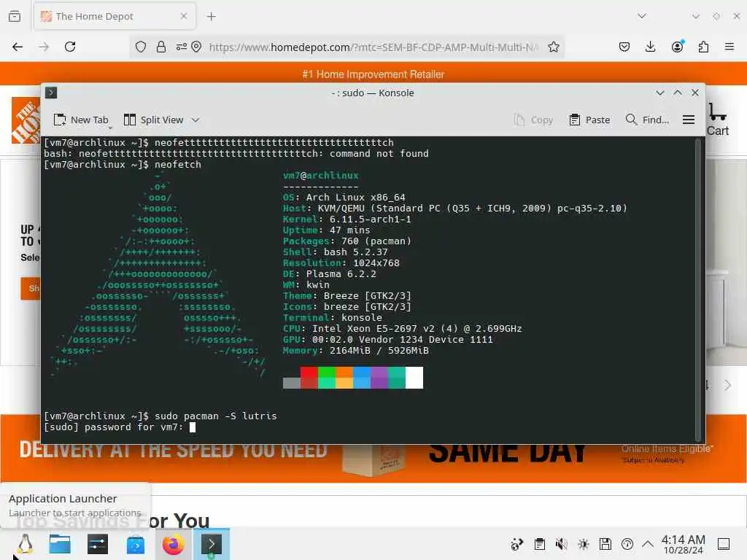Open the Application Launcher on taskbar
This screenshot has width=747, height=560.
[x=25, y=544]
